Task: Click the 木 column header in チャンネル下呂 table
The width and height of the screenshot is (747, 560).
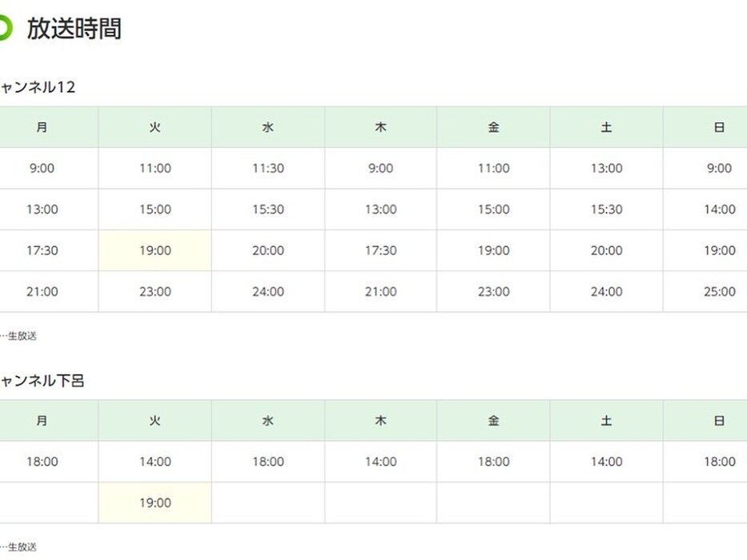Action: coord(380,421)
